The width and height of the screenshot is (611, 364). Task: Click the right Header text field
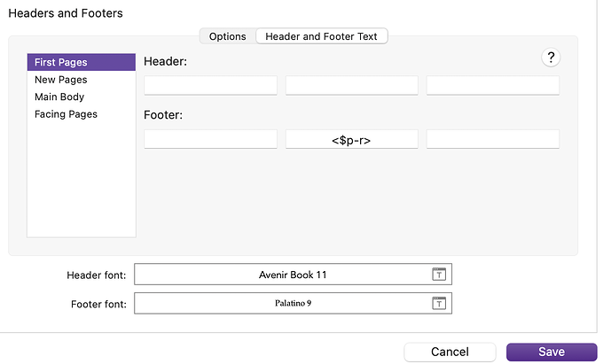point(493,85)
